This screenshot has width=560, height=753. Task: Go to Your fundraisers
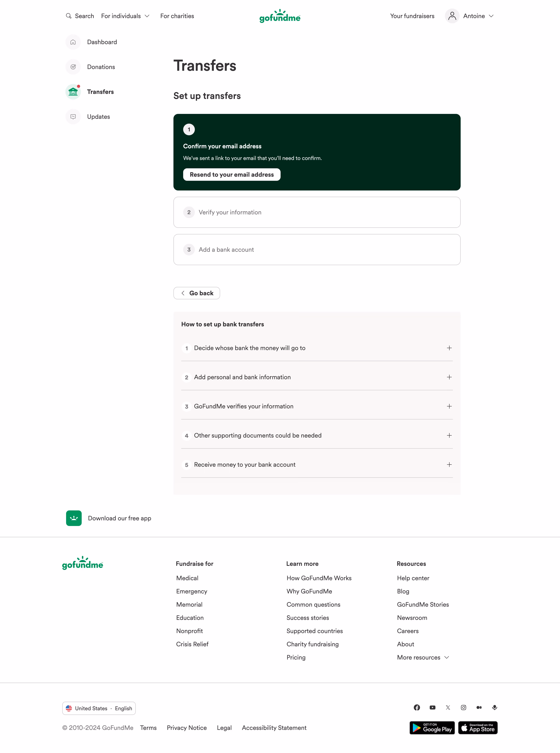click(412, 16)
